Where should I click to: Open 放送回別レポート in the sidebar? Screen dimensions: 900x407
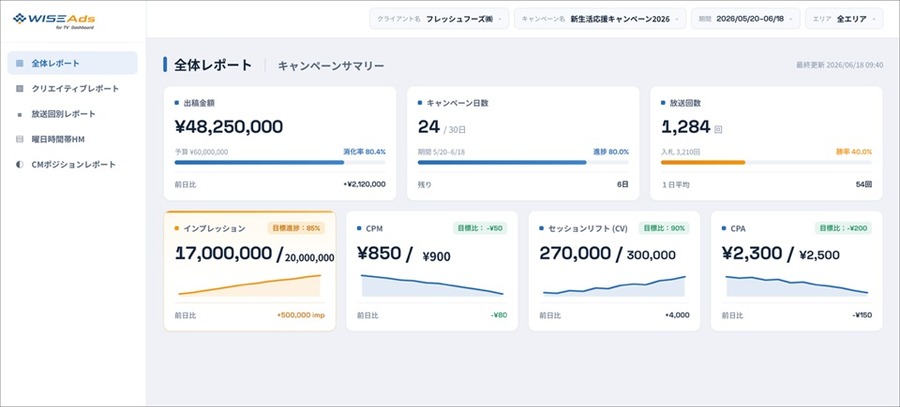point(72,114)
